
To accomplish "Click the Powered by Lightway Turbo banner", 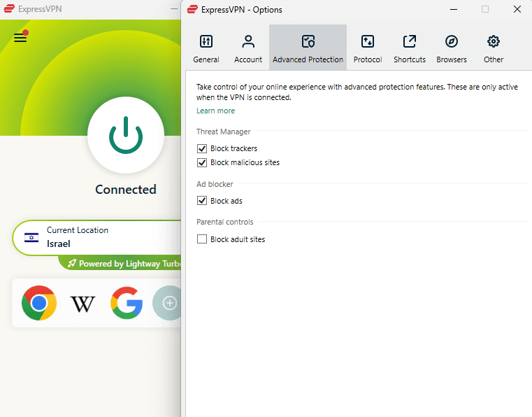I will point(120,263).
